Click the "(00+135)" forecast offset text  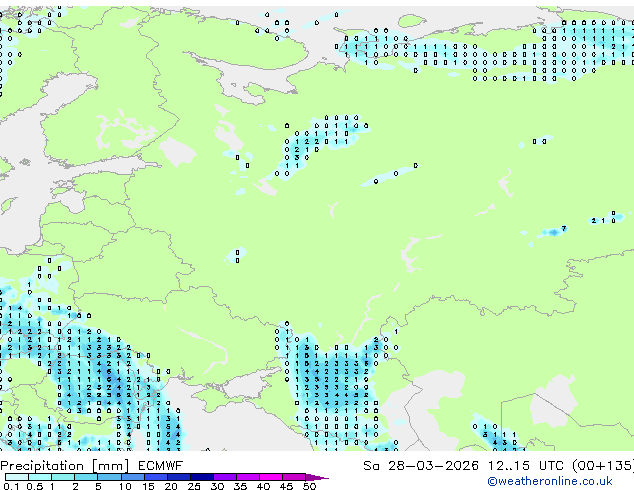point(603,466)
